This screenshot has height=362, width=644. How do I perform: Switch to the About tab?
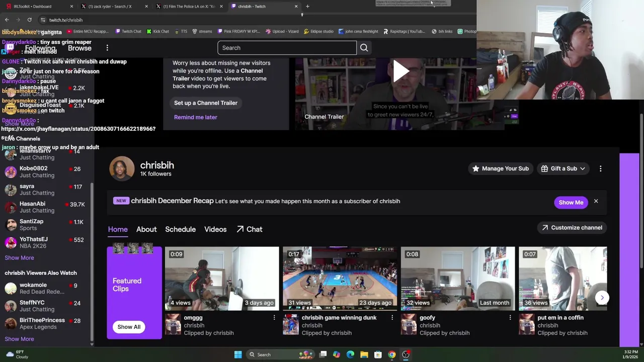(x=146, y=229)
